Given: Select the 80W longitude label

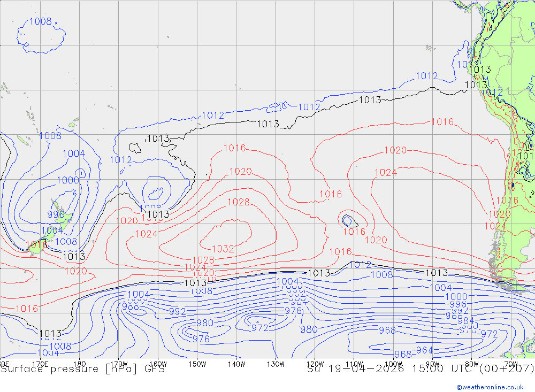Looking at the screenshot, I should click(472, 364).
